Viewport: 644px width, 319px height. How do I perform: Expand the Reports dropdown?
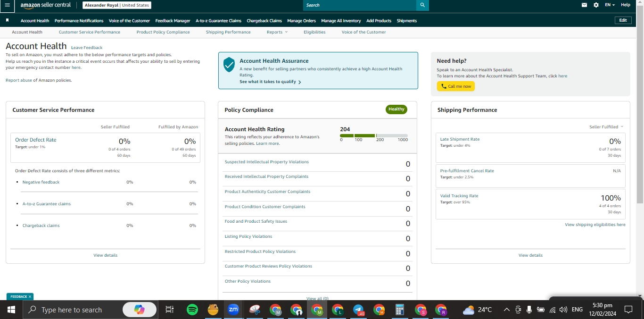pyautogui.click(x=277, y=32)
